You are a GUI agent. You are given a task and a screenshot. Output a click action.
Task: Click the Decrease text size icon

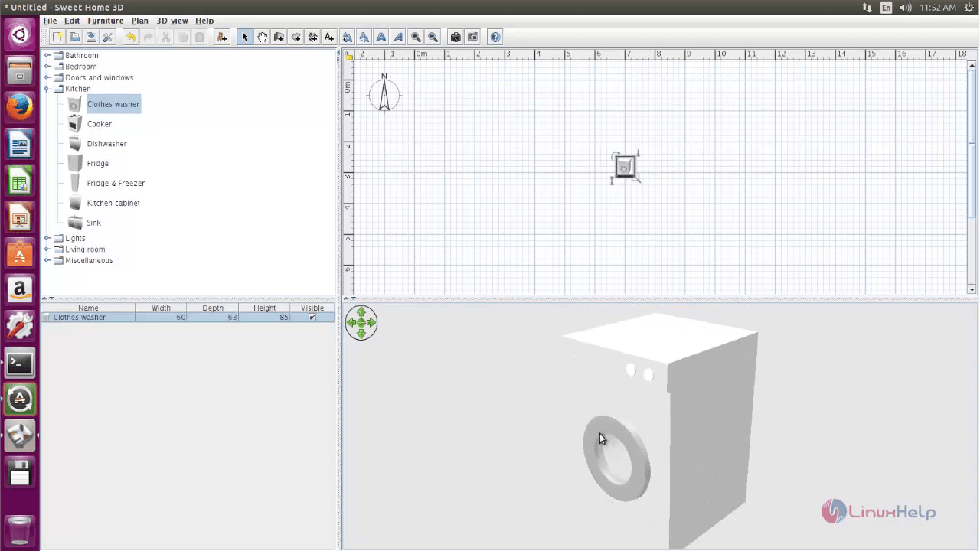364,37
